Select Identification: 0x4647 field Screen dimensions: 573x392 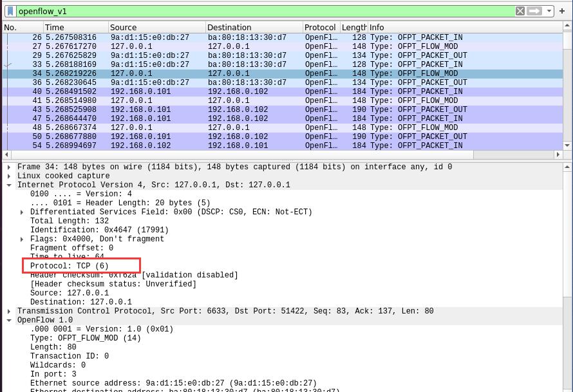[x=99, y=230]
